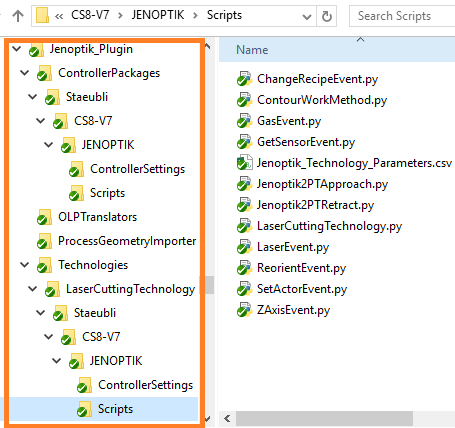This screenshot has width=455, height=428.
Task: Select the file name ReorientEvent.py
Action: 301,268
